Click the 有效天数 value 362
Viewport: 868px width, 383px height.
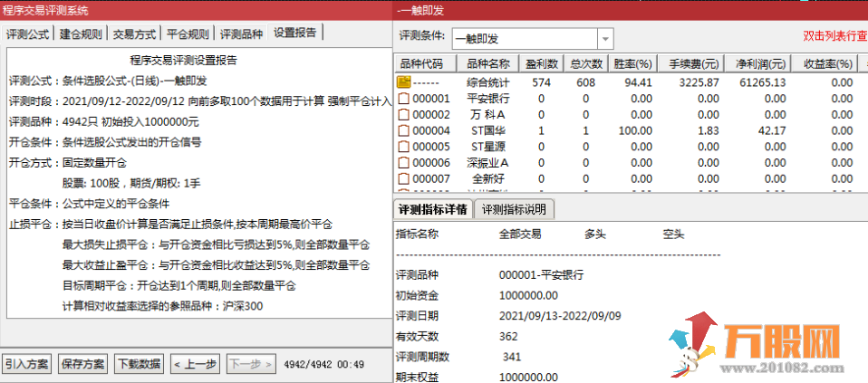pyautogui.click(x=508, y=337)
